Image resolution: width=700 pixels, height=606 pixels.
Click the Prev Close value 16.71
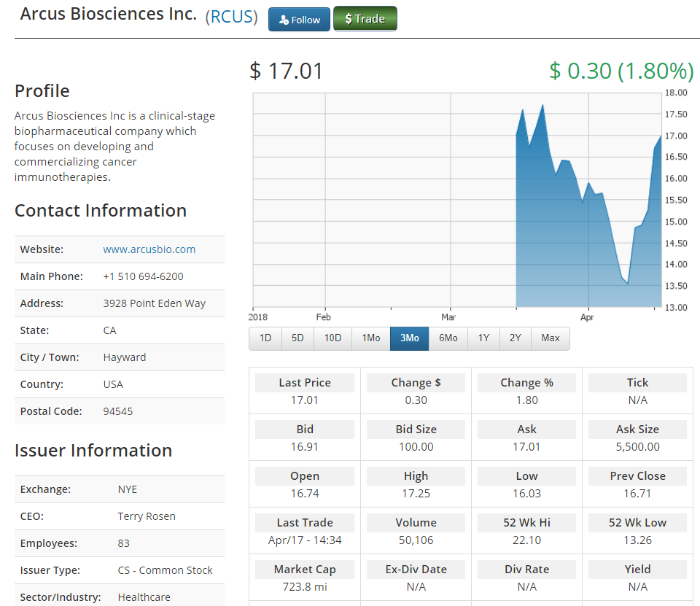[637, 494]
